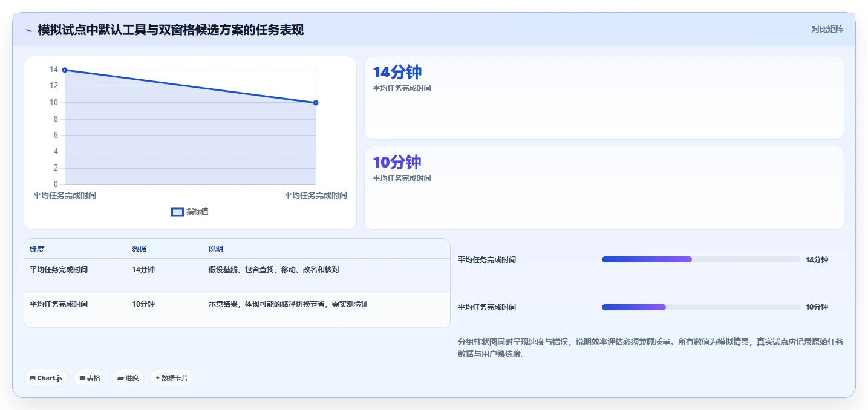Click 平均任务完成时间 under the 14分钟 card heading
Screen dimensions: 868x410
(x=402, y=88)
